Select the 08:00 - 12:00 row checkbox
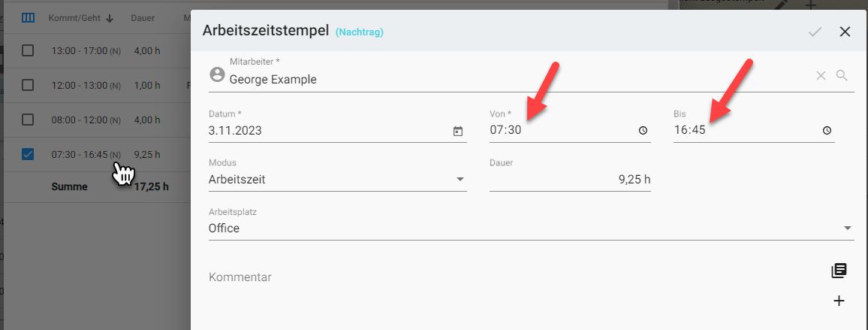 click(28, 120)
